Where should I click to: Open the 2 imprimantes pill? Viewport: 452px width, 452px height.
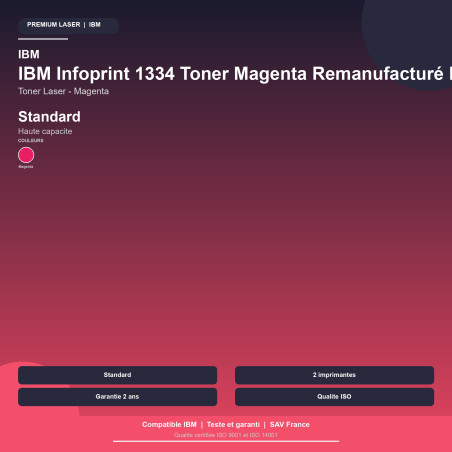coord(334,375)
